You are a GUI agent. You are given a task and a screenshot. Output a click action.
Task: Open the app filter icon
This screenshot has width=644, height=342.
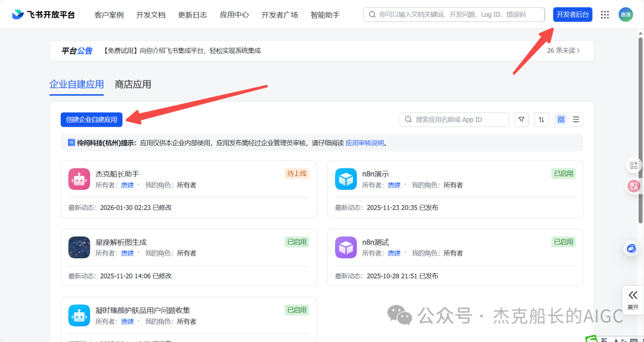(522, 119)
